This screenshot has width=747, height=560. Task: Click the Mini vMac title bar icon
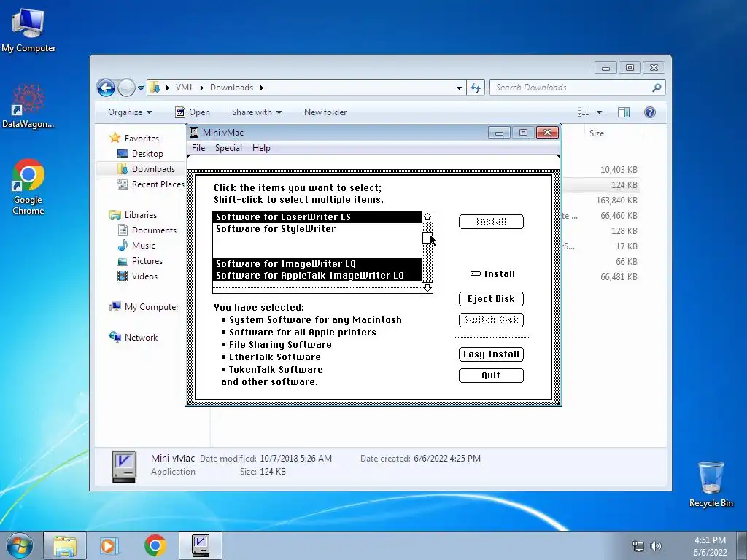pos(194,133)
